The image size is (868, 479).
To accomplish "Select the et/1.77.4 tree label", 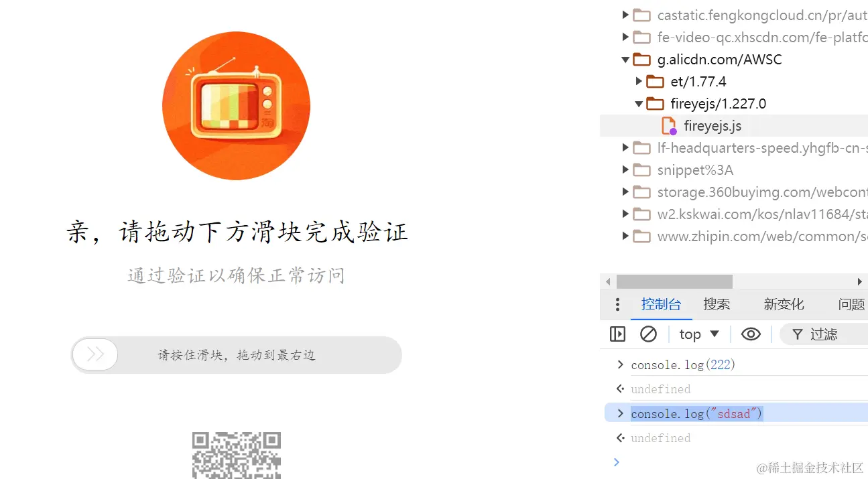I will click(698, 81).
